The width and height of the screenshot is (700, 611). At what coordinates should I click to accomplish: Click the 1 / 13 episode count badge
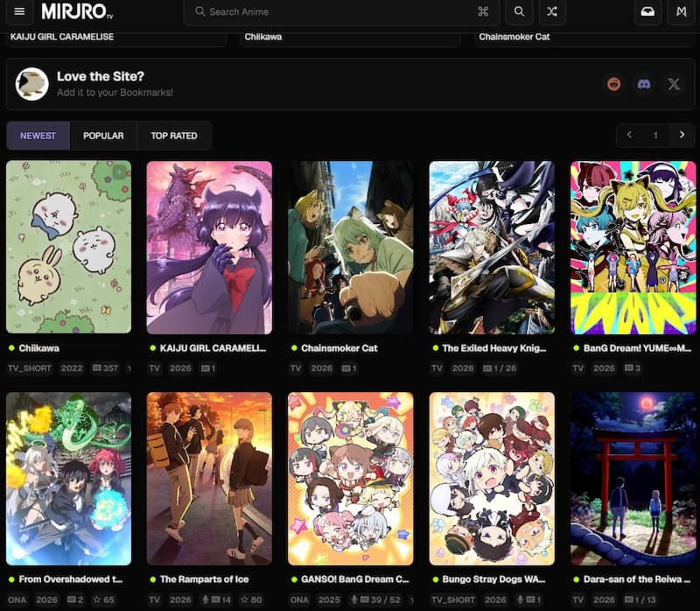click(640, 600)
